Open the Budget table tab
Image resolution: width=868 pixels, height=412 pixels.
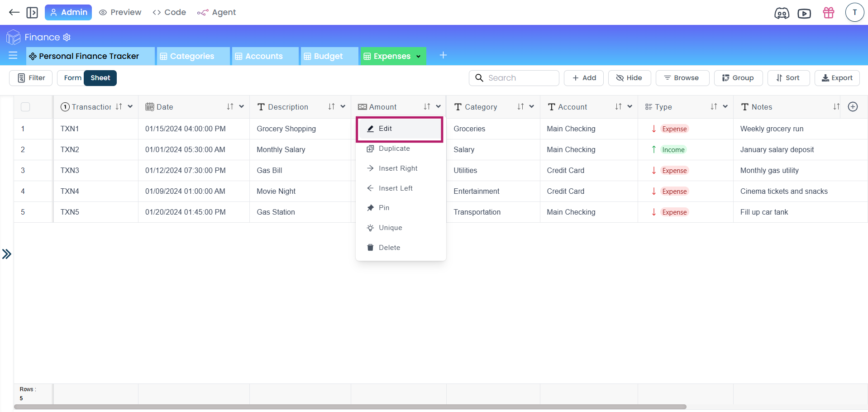tap(328, 56)
